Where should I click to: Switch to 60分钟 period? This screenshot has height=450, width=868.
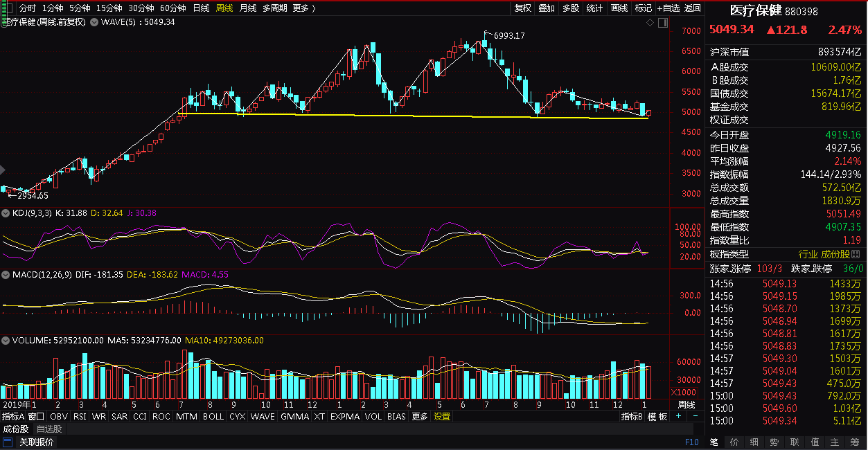click(x=172, y=8)
